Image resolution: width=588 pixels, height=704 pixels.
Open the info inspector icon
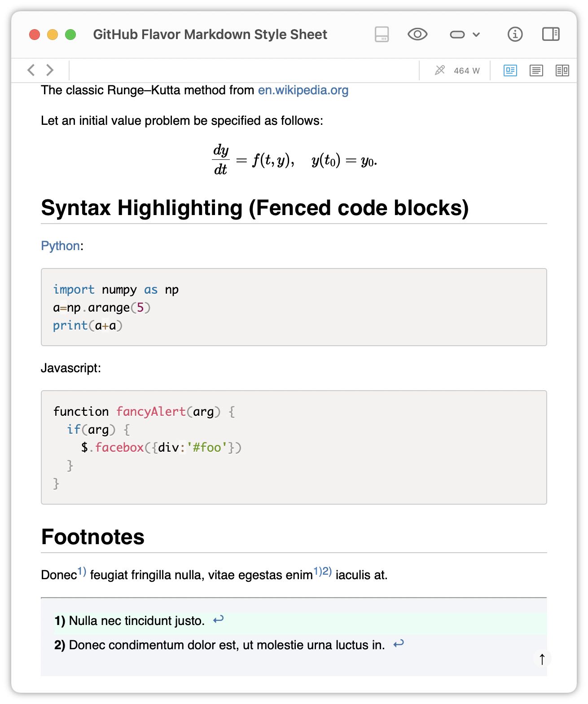tap(515, 34)
